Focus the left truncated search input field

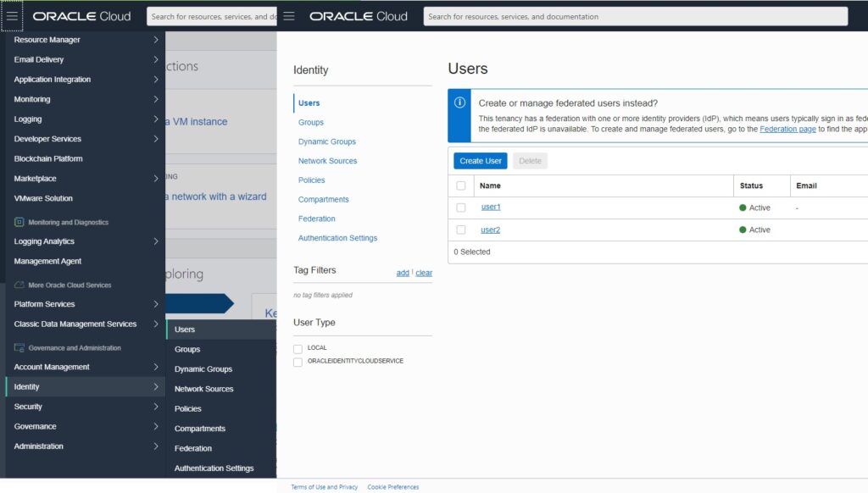point(212,17)
